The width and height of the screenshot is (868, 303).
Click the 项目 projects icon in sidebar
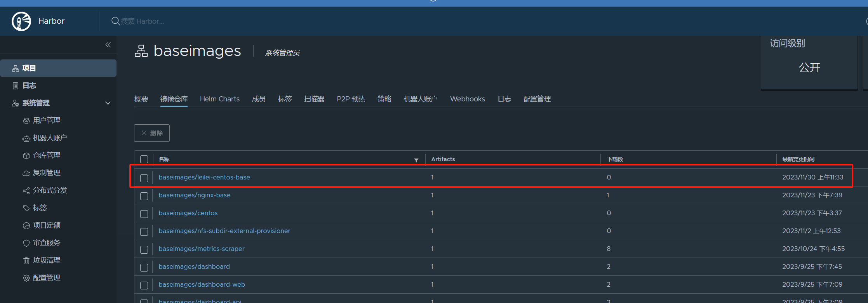coord(16,68)
